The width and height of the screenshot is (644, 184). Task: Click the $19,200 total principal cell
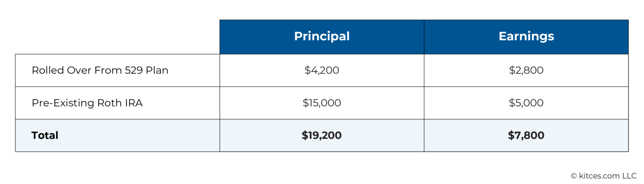coord(322,135)
